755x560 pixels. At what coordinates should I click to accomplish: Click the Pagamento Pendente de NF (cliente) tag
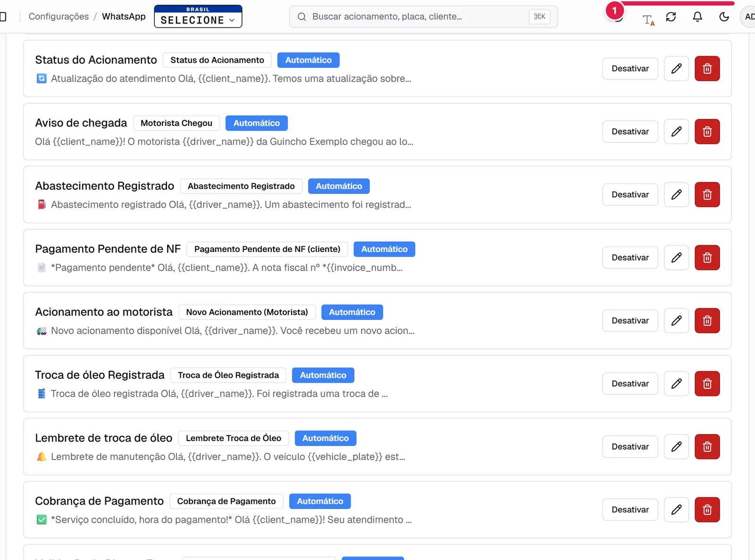267,249
